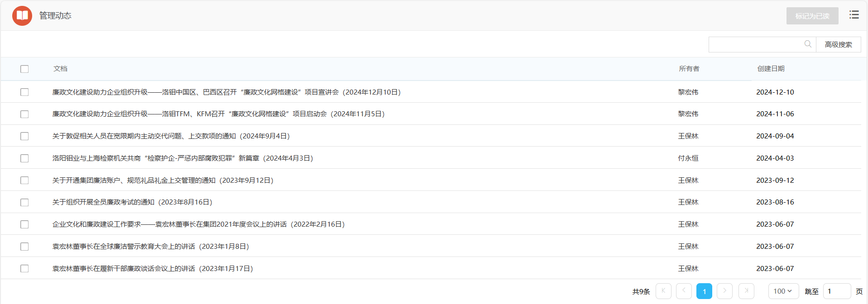
Task: Check row for 关于开通集团廉洁账户 notice
Action: (x=24, y=180)
